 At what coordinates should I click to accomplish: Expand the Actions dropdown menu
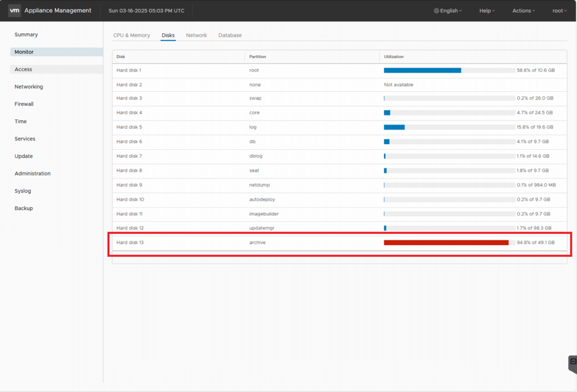point(523,11)
